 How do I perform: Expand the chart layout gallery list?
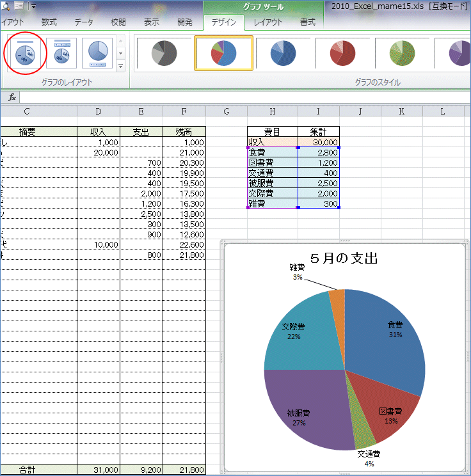click(120, 66)
